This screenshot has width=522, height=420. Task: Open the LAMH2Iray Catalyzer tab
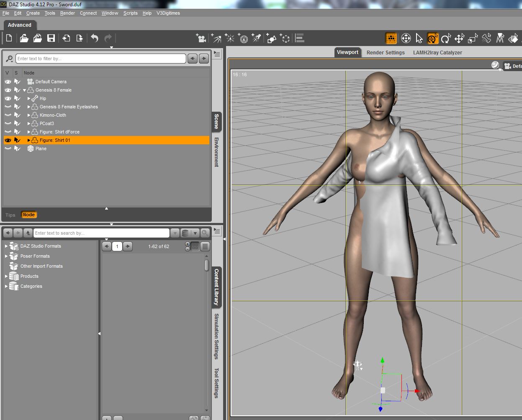[x=437, y=53]
